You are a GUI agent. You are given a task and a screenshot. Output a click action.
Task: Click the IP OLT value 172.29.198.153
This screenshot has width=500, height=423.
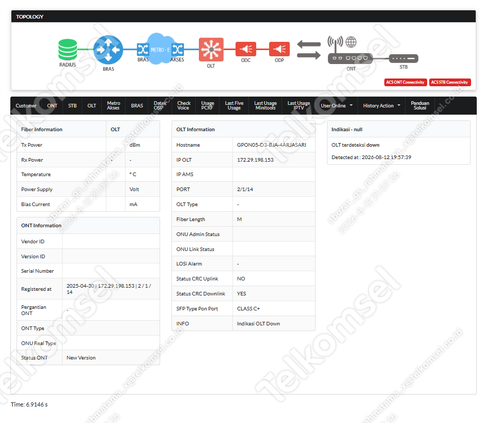pyautogui.click(x=255, y=160)
